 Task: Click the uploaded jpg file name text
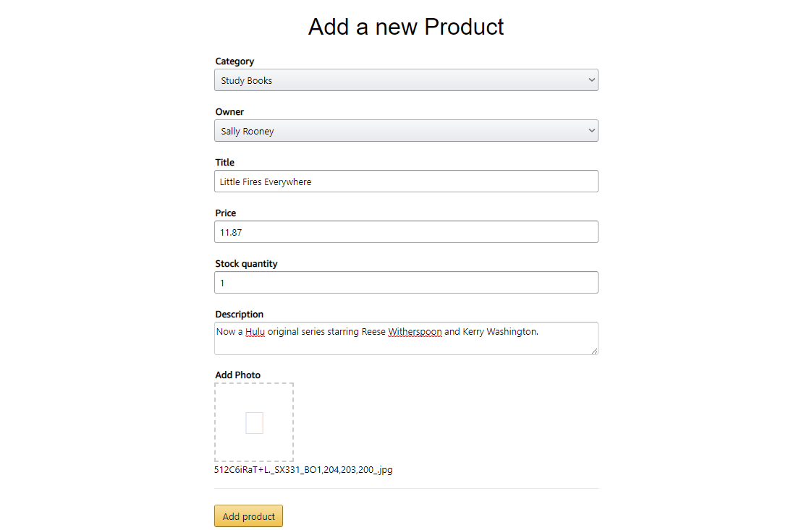pos(303,470)
